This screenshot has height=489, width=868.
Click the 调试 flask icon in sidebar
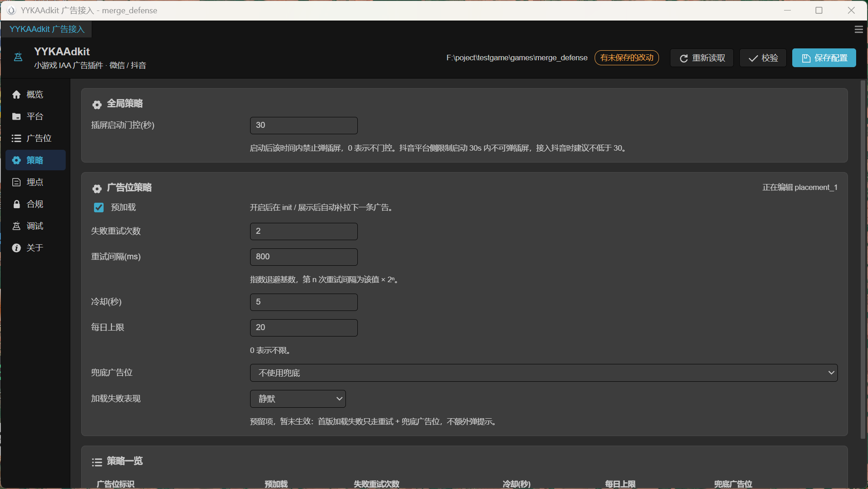tap(16, 226)
